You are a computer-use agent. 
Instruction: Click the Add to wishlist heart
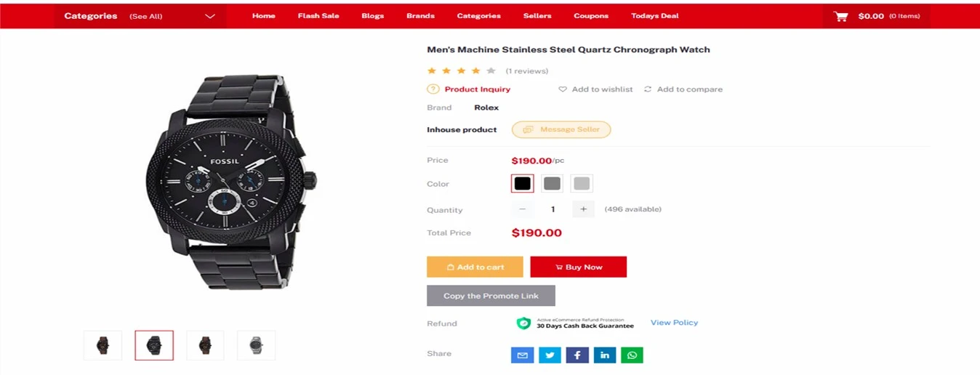tap(563, 89)
